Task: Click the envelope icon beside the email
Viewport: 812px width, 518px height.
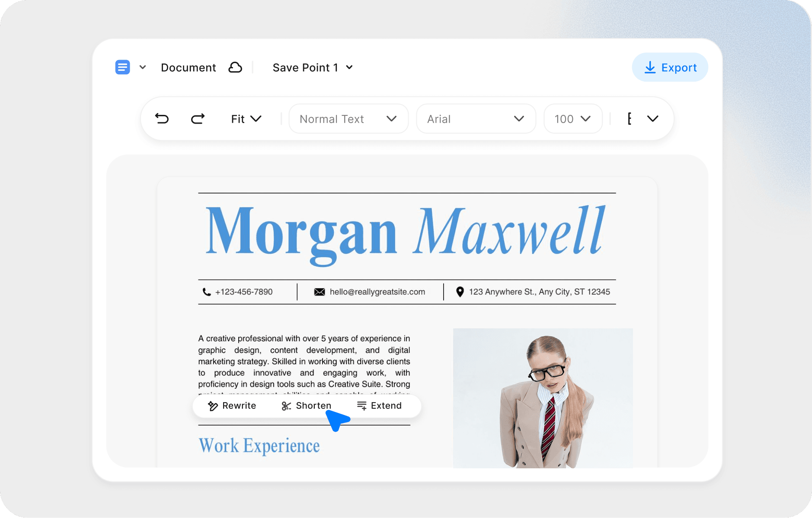Action: coord(319,292)
